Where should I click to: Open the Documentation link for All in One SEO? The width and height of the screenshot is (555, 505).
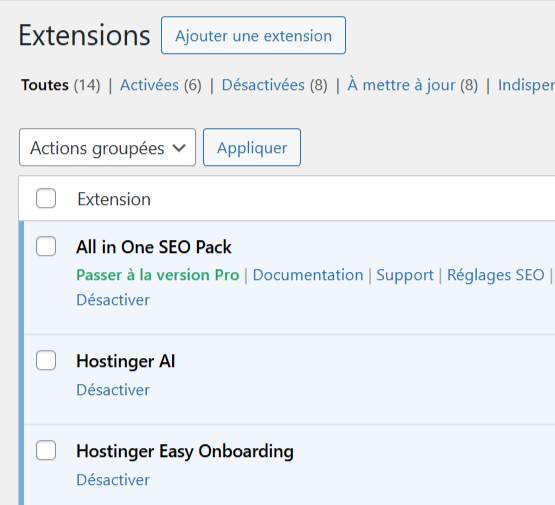click(308, 275)
